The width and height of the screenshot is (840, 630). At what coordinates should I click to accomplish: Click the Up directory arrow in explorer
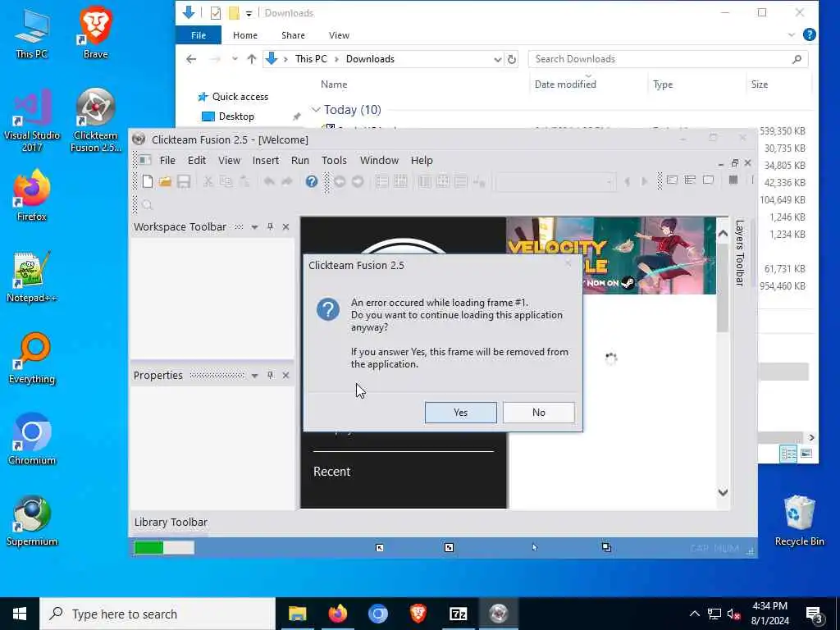(x=251, y=59)
